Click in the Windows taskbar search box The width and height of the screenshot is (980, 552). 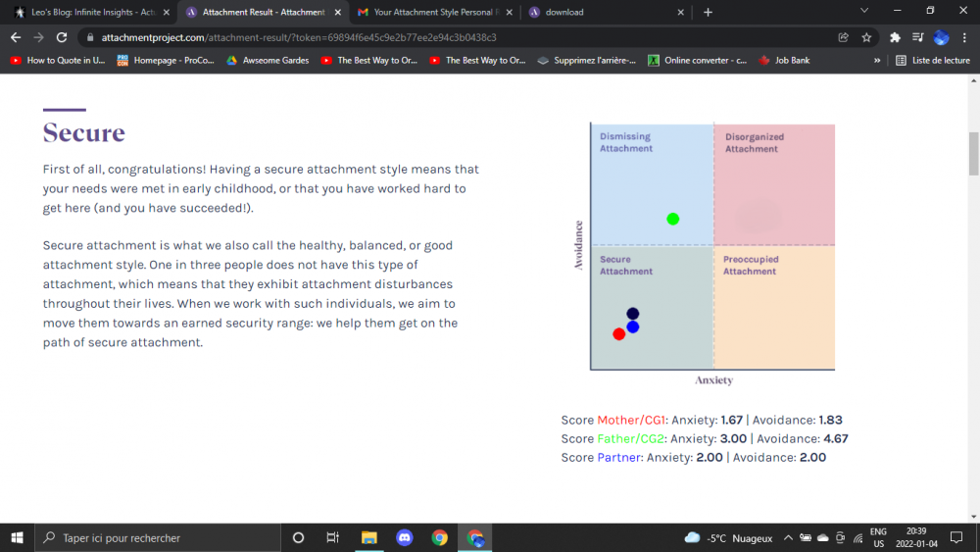pyautogui.click(x=157, y=538)
